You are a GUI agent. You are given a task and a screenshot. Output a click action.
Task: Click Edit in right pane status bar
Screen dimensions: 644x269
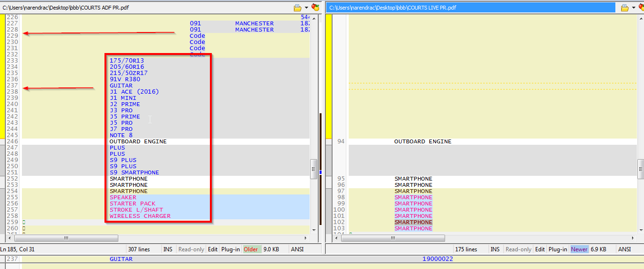click(540, 249)
